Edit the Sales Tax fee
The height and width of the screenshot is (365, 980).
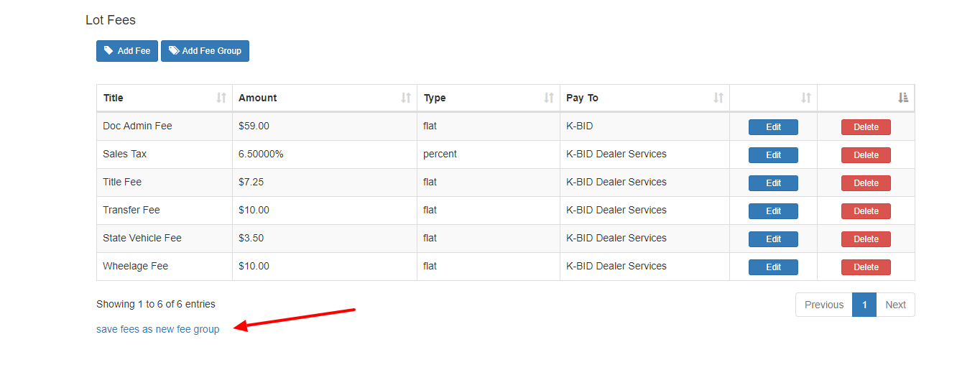click(x=773, y=155)
